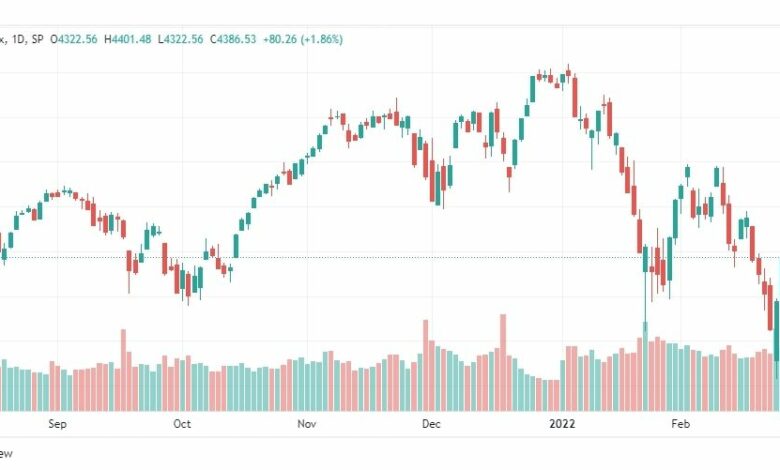The width and height of the screenshot is (780, 470).
Task: Select the high value H4401.48
Action: (x=127, y=39)
